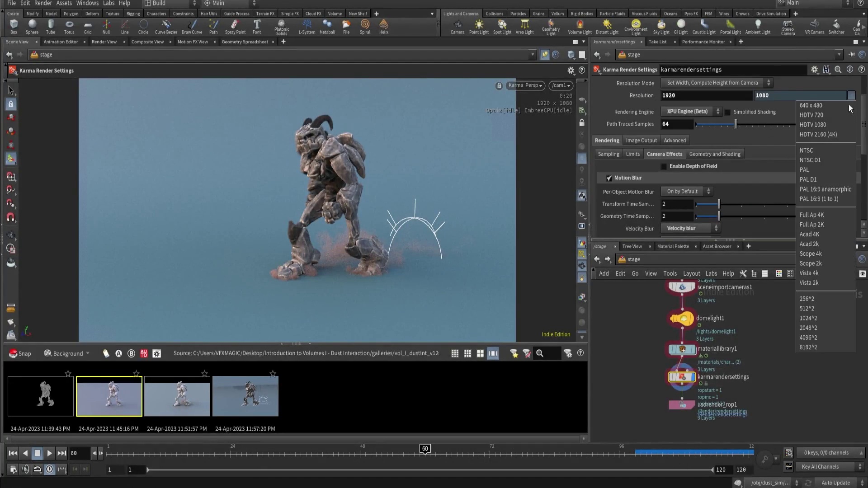
Task: Uncheck the Motion Blur checkbox
Action: point(609,178)
